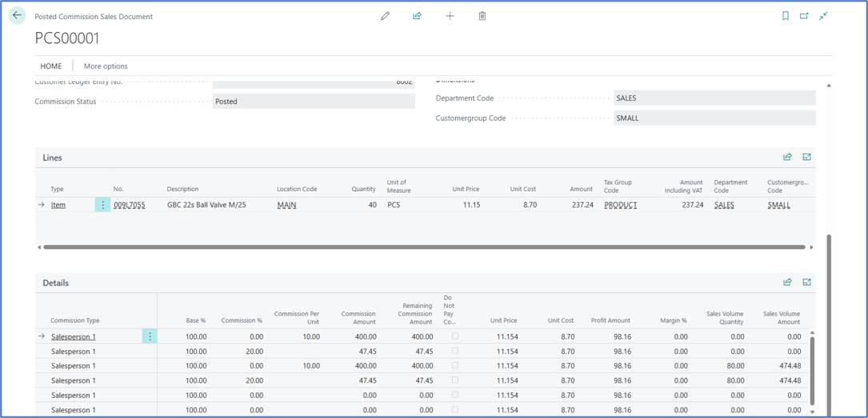
Task: Click share icon in Details section
Action: tap(787, 282)
